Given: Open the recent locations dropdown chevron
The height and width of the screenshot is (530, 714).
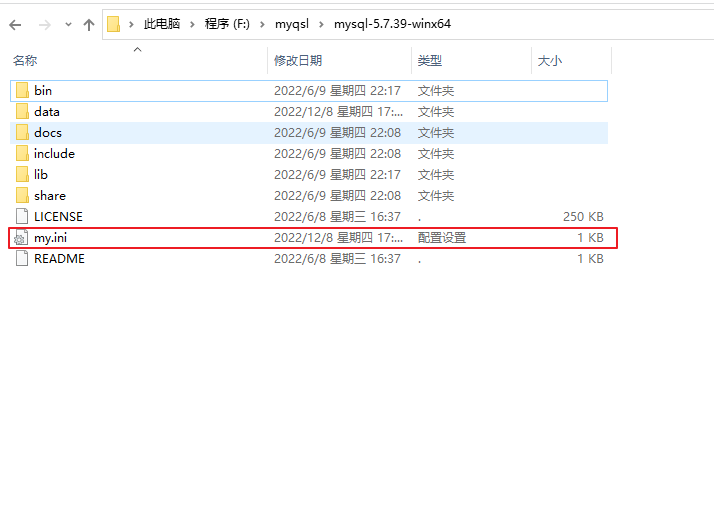Looking at the screenshot, I should (68, 25).
